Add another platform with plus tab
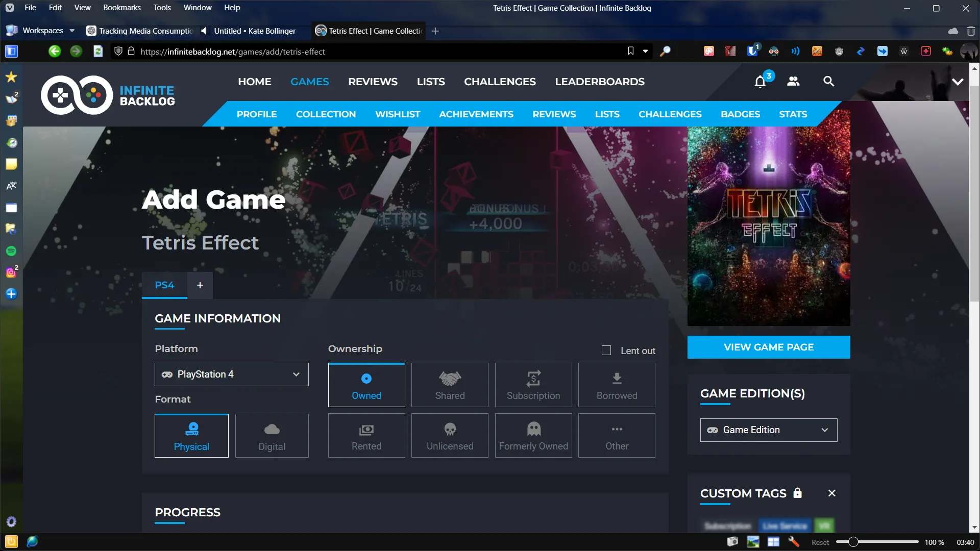Viewport: 980px width, 551px height. (200, 285)
